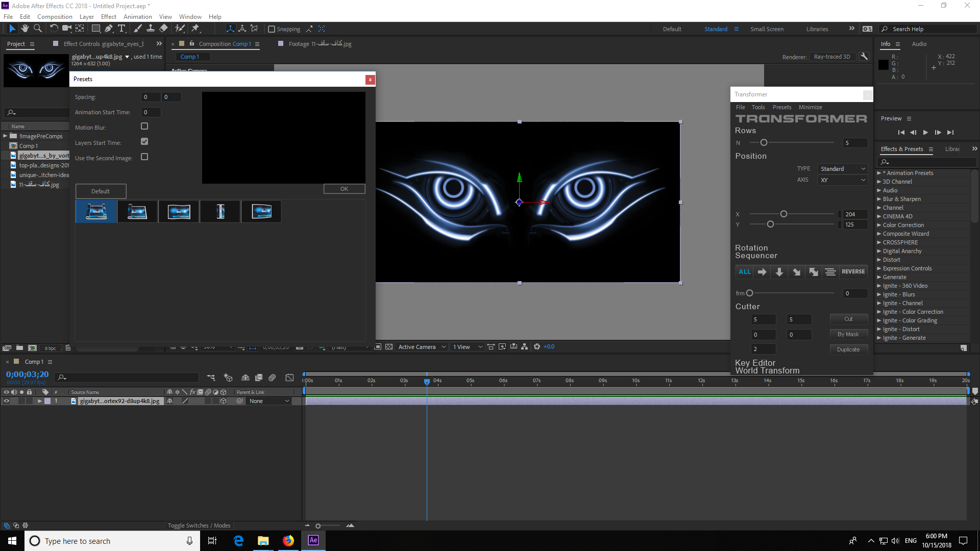Click Toggle Switches / Modes
Viewport: 980px width, 551px height.
pos(199,525)
